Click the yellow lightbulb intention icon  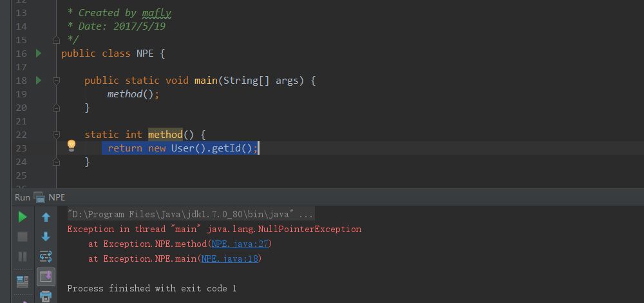(71, 146)
